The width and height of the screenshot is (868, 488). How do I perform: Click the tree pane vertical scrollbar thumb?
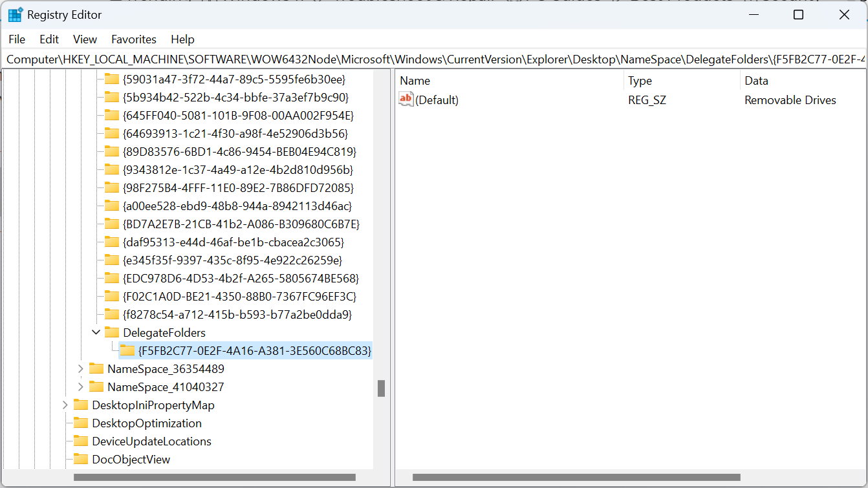coord(382,388)
